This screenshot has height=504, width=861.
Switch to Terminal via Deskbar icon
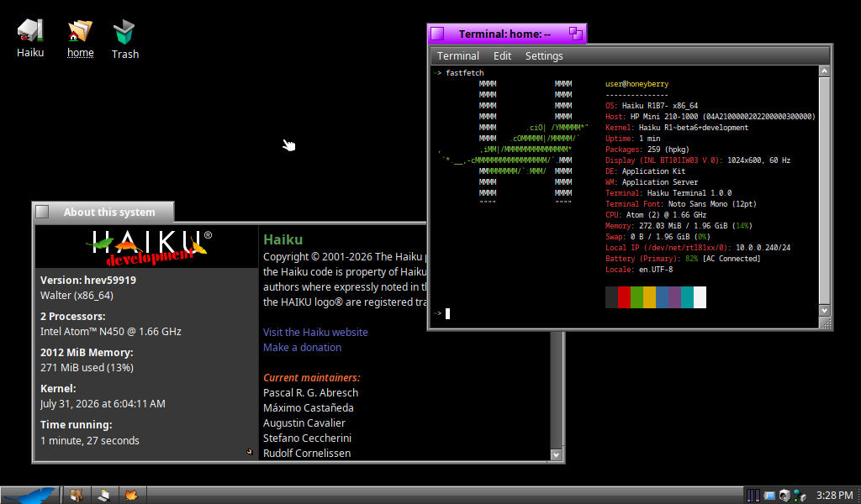(x=103, y=496)
